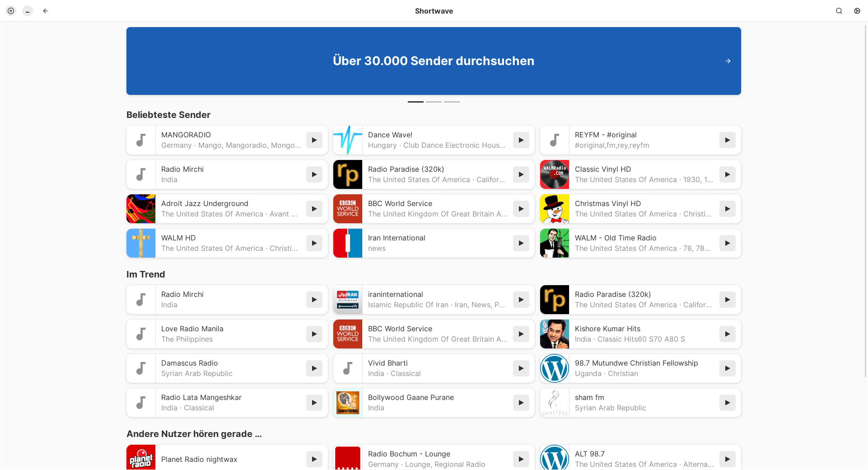
Task: Click the vertical scrollbar on the right
Action: pyautogui.click(x=865, y=201)
